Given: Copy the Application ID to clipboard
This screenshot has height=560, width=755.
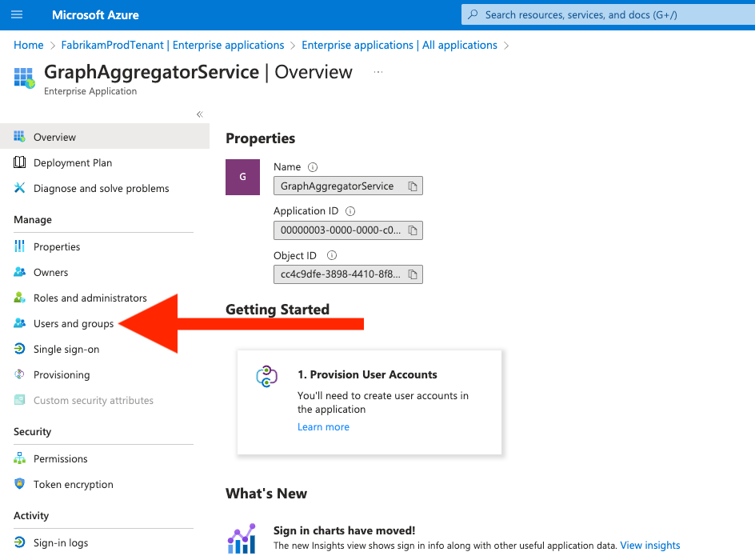Looking at the screenshot, I should pyautogui.click(x=413, y=230).
